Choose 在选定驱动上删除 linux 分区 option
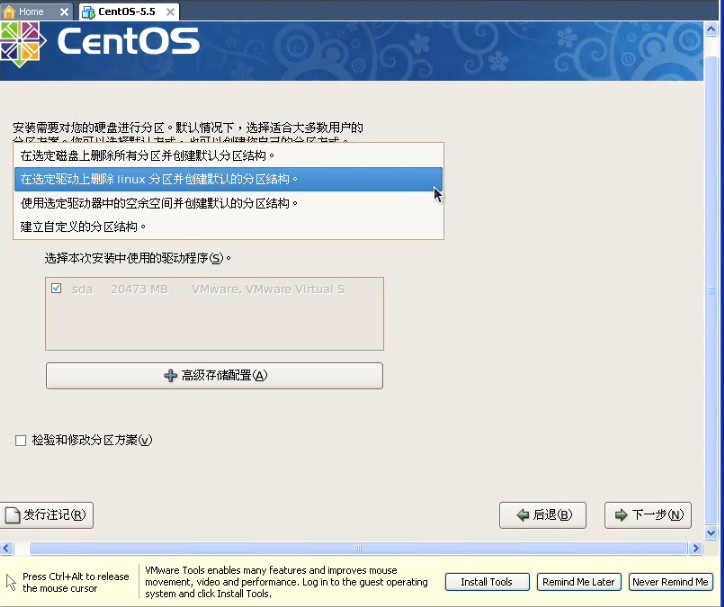This screenshot has height=607, width=724. tap(229, 179)
